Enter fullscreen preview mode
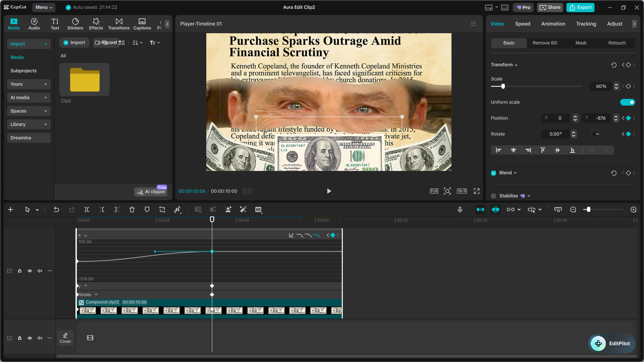The height and width of the screenshot is (362, 644). (x=477, y=191)
